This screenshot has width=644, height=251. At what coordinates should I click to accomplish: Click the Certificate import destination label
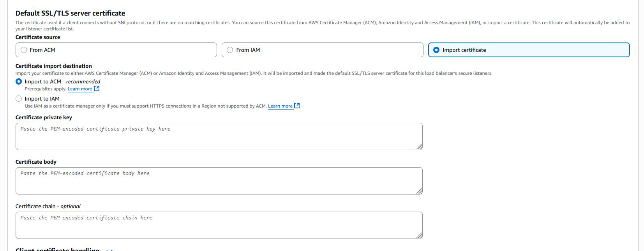(x=53, y=66)
